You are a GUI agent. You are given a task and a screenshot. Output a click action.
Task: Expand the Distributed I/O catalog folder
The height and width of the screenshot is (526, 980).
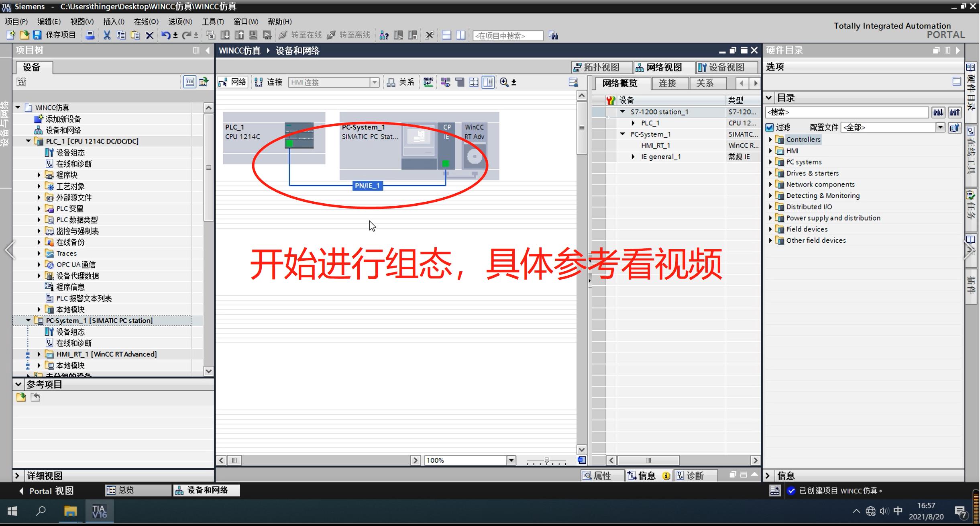click(770, 207)
